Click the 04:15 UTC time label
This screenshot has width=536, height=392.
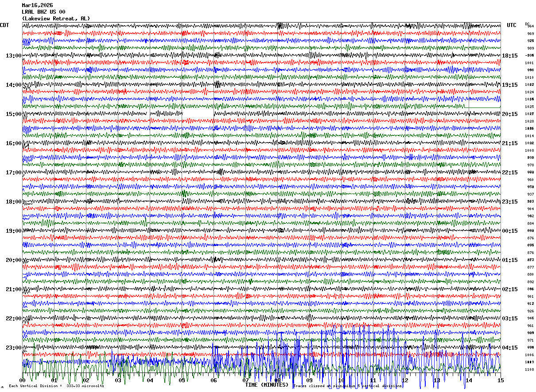[x=510, y=348]
